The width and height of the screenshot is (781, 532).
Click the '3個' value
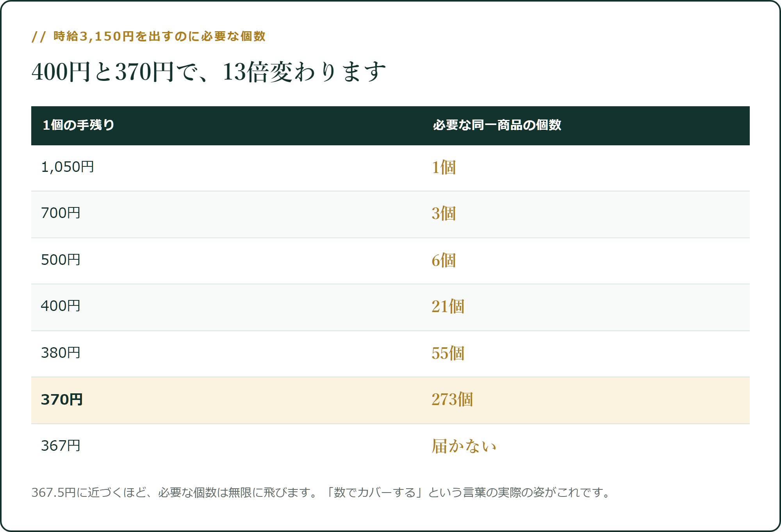pyautogui.click(x=444, y=214)
